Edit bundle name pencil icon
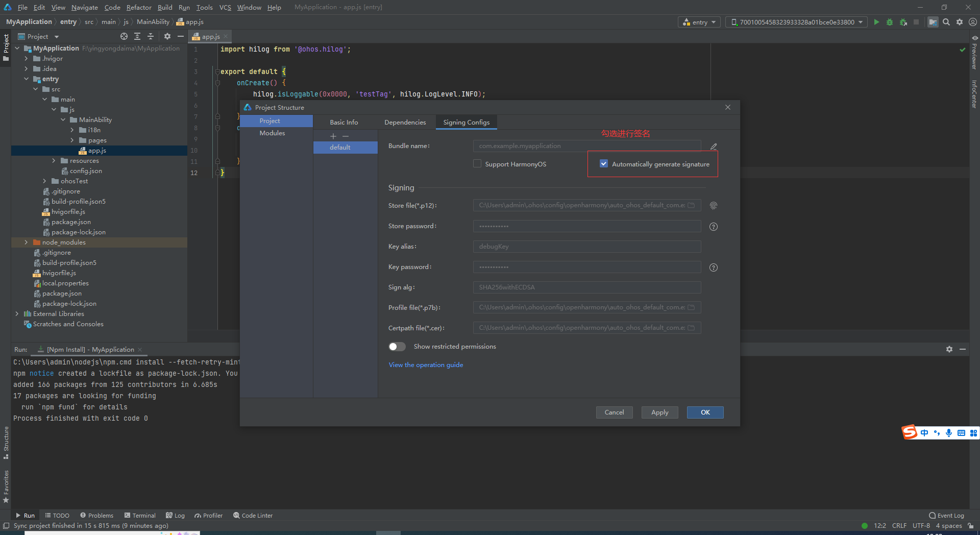 click(x=714, y=147)
